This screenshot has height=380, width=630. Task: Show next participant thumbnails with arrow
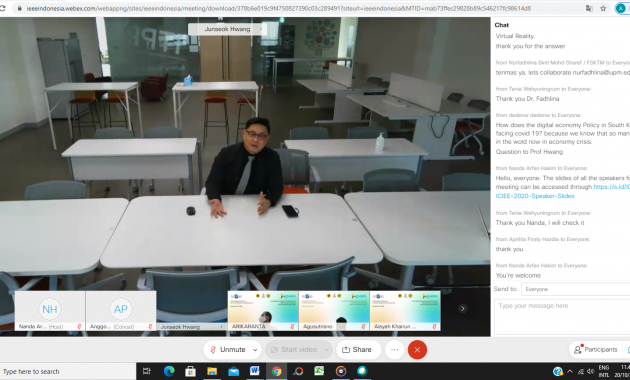(x=462, y=308)
